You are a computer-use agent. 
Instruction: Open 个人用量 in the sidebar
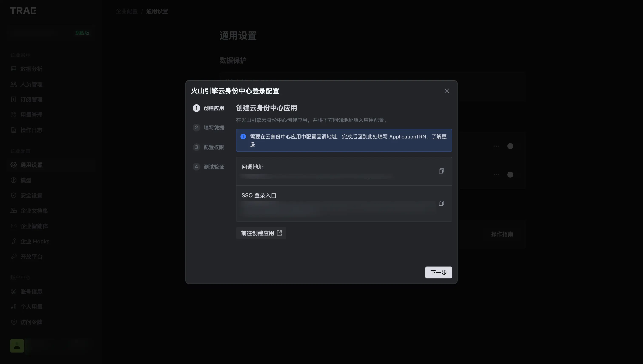pos(51,307)
